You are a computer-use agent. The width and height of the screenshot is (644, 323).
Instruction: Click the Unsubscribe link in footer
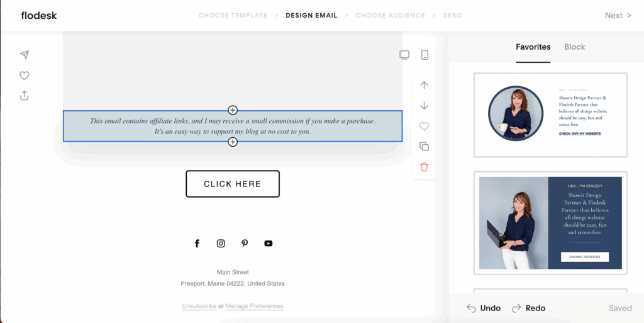click(199, 306)
